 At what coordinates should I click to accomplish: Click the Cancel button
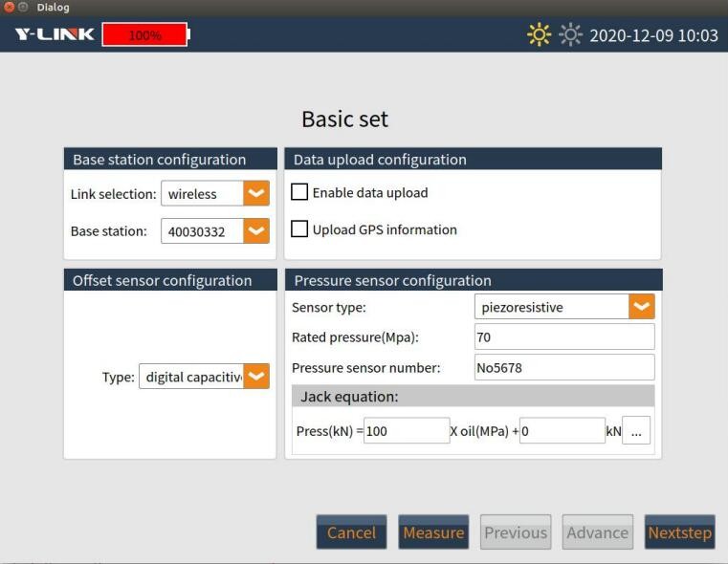(351, 532)
